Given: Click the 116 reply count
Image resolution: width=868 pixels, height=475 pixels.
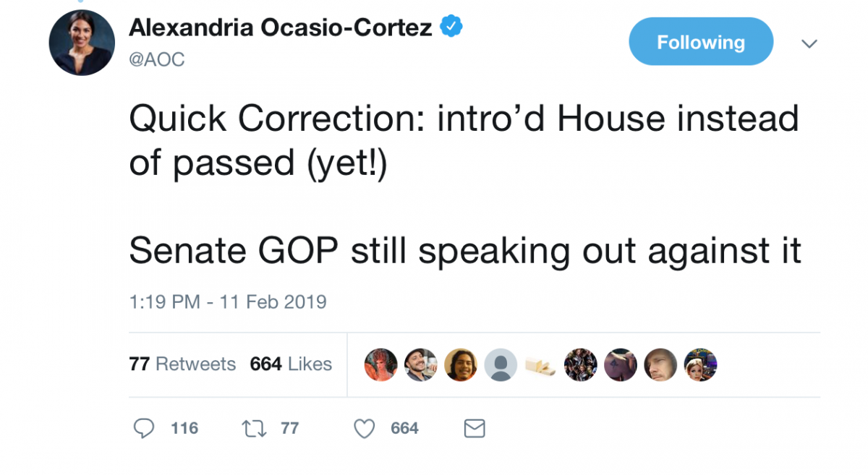Looking at the screenshot, I should pos(184,429).
